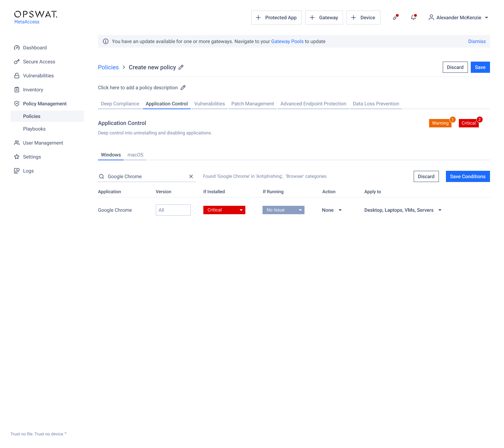Open the Action None dropdown

[x=332, y=210]
